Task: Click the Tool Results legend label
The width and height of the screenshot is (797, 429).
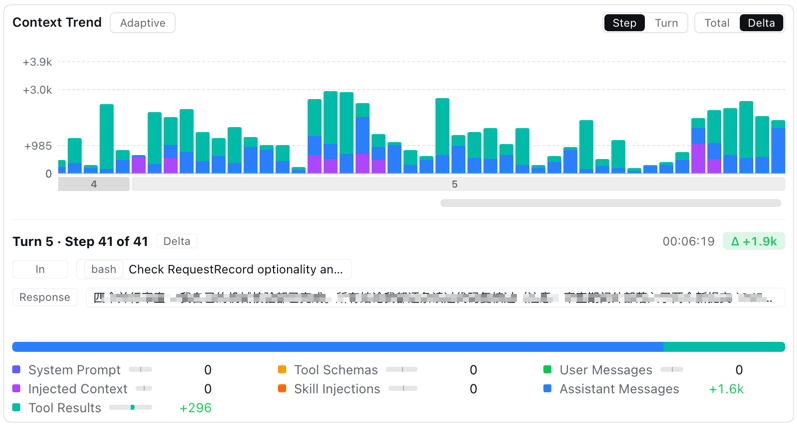Action: pyautogui.click(x=65, y=408)
